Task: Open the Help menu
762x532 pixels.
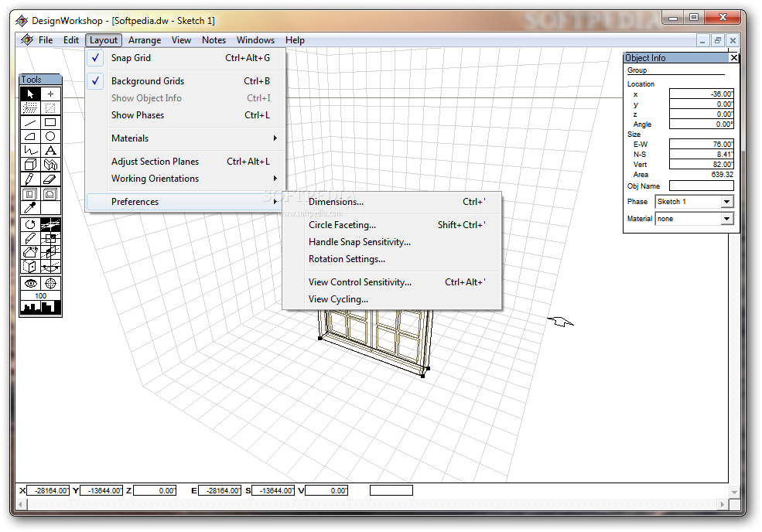Action: tap(295, 40)
